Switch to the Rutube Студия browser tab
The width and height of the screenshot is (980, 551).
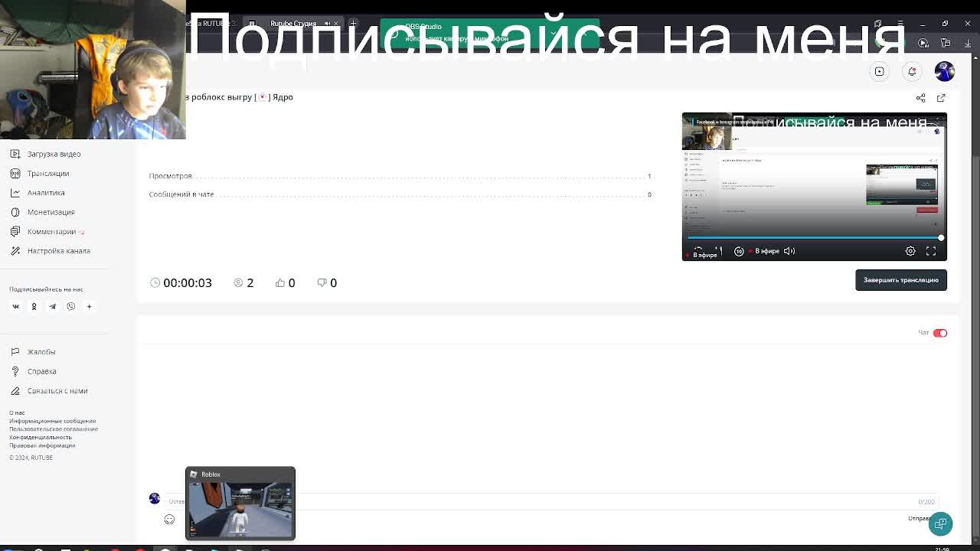293,24
